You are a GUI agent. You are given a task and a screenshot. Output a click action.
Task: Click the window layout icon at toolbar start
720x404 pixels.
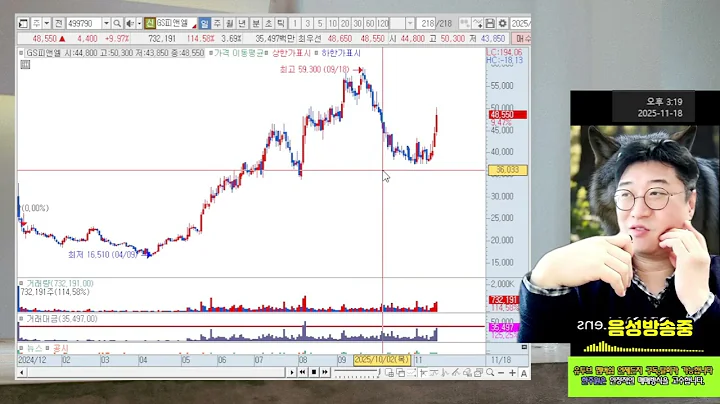click(x=23, y=23)
